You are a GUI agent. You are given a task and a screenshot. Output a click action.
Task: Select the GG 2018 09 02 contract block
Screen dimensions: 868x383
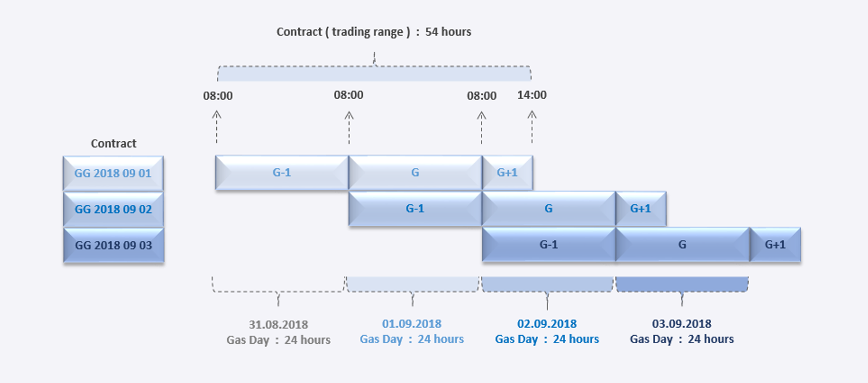coord(113,209)
